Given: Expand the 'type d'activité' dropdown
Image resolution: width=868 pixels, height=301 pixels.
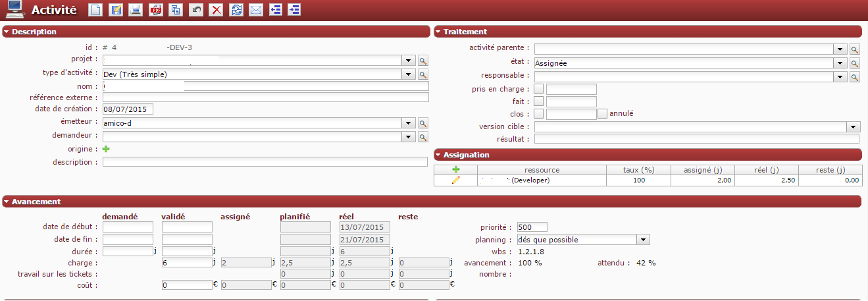Looking at the screenshot, I should tap(409, 74).
